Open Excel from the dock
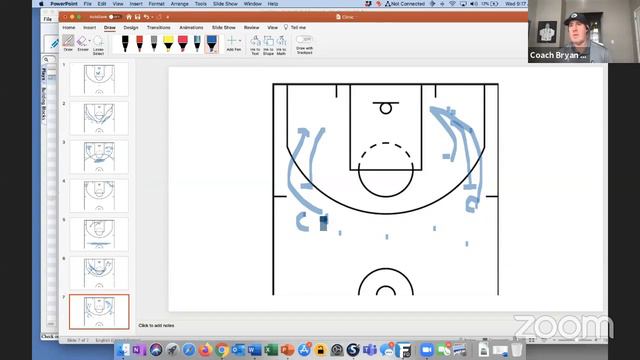This screenshot has width=640, height=360. 271,350
